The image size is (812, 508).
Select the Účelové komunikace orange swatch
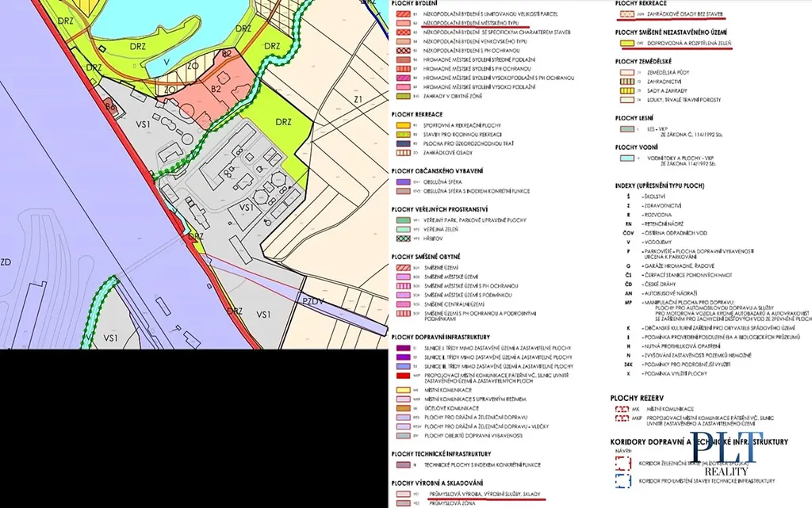pyautogui.click(x=402, y=407)
